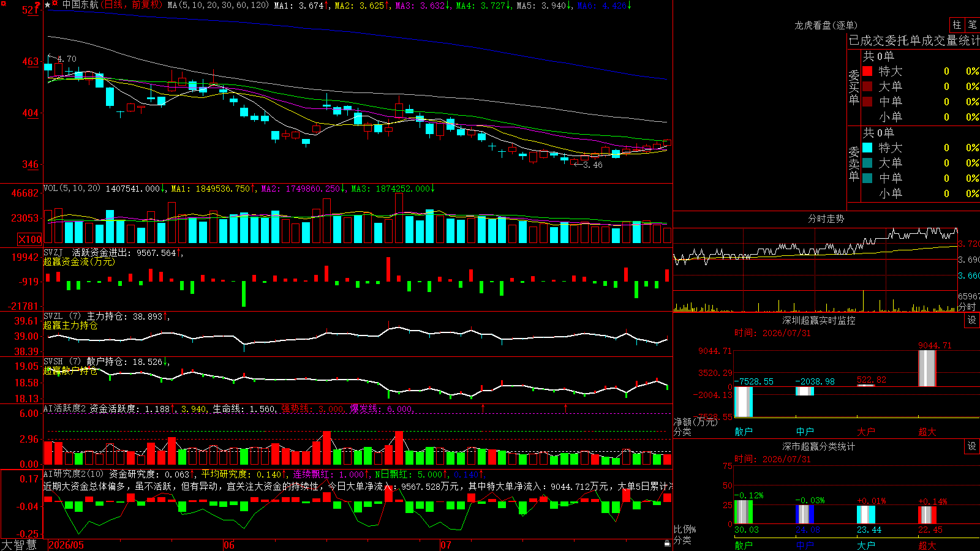Click the 强势线: 3.000 readout
The image size is (980, 551).
tap(312, 408)
